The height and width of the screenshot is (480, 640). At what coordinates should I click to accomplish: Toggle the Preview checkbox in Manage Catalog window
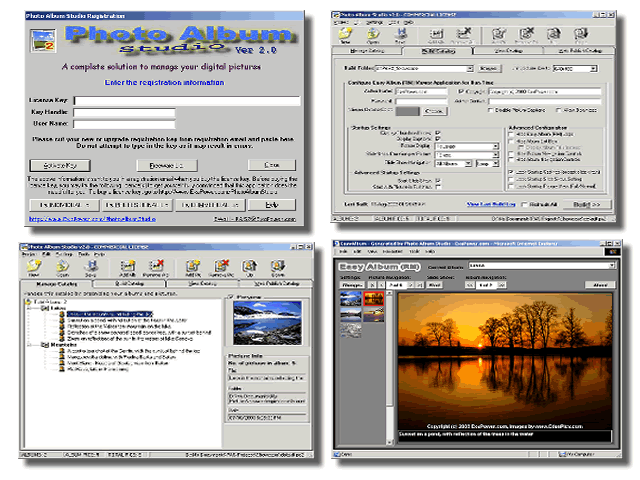(231, 297)
